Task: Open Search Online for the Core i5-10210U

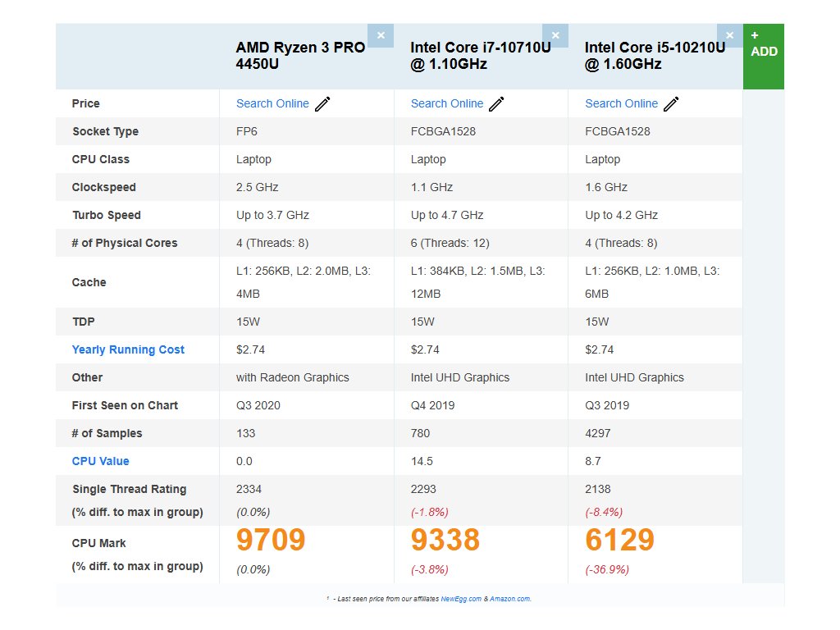Action: click(621, 103)
